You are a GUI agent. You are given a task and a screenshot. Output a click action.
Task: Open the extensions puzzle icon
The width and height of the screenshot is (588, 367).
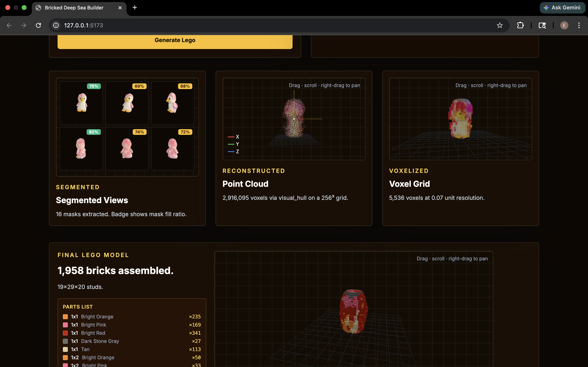coord(520,25)
